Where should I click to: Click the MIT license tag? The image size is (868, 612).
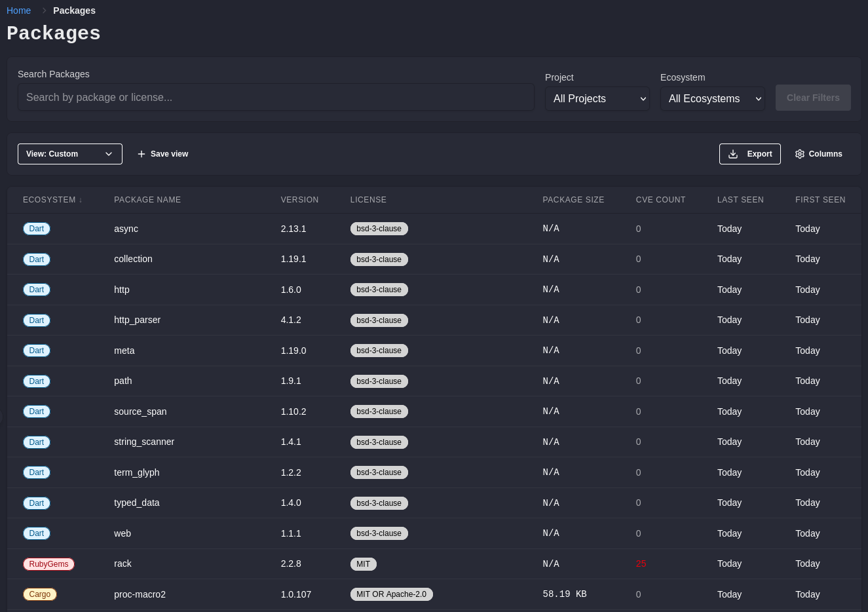[x=364, y=564]
